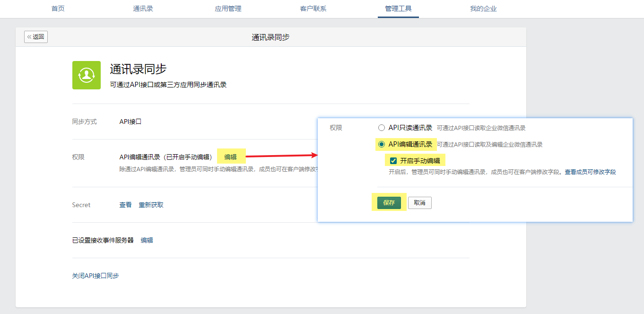Click 权限 label in the popup panel
This screenshot has width=644, height=314.
(x=336, y=128)
